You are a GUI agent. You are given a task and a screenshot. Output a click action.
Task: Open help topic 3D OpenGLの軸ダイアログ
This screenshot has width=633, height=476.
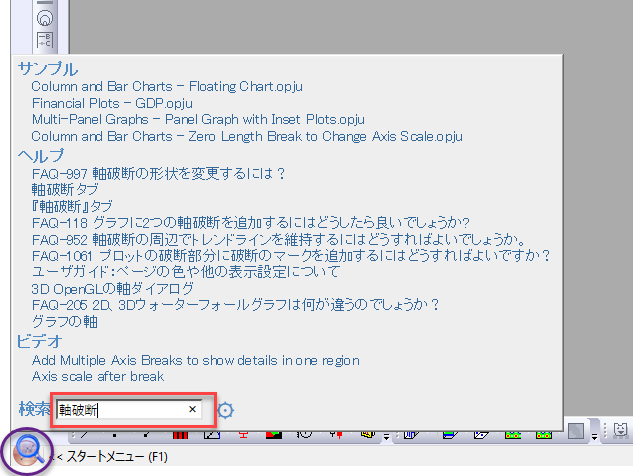click(113, 289)
